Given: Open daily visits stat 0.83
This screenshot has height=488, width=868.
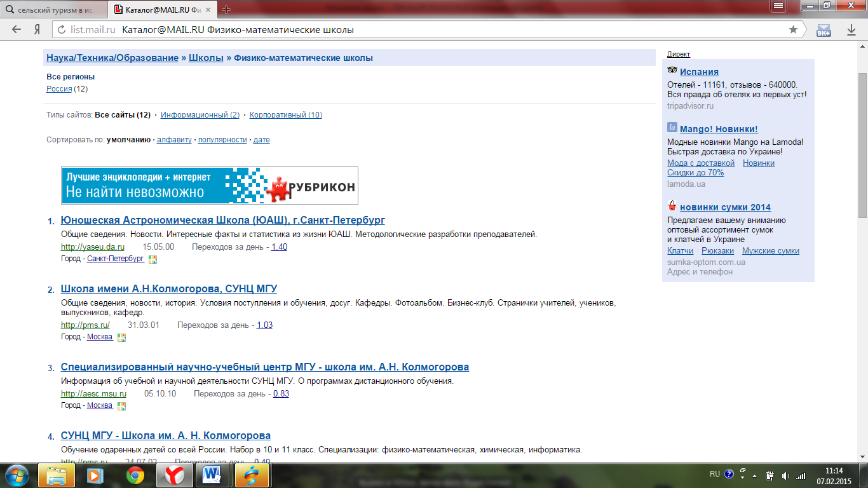Looking at the screenshot, I should coord(281,394).
